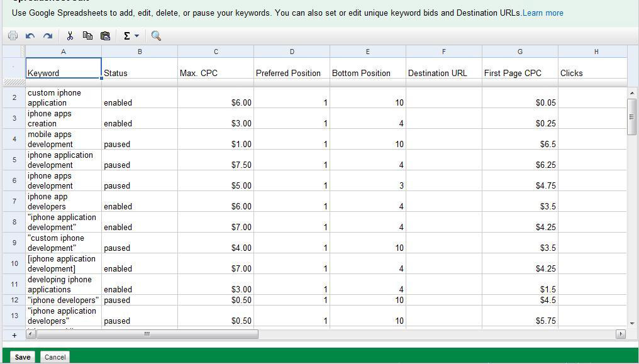
Task: Select the First Page CPC header cell
Action: point(520,68)
